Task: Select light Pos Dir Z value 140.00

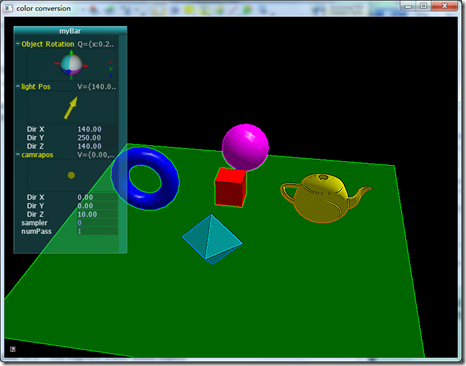Action: (x=97, y=146)
